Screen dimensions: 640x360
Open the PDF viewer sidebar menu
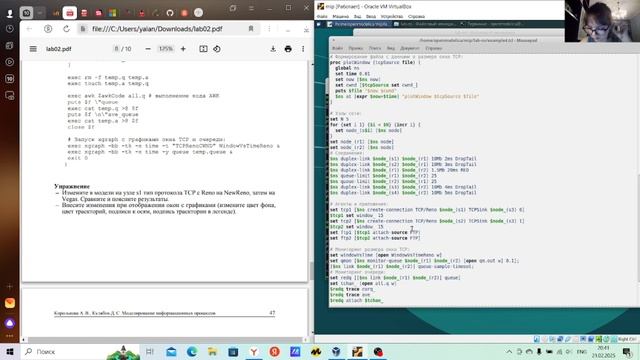pyautogui.click(x=33, y=49)
